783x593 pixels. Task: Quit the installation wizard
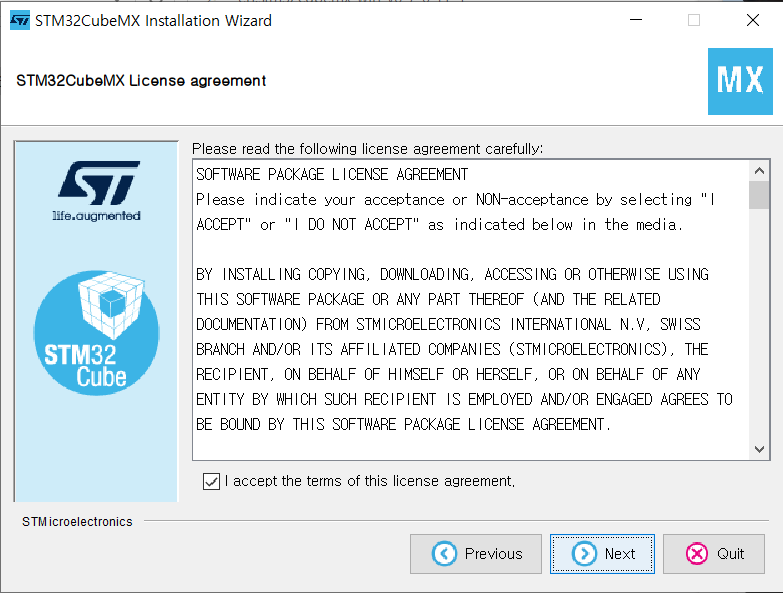click(x=714, y=554)
